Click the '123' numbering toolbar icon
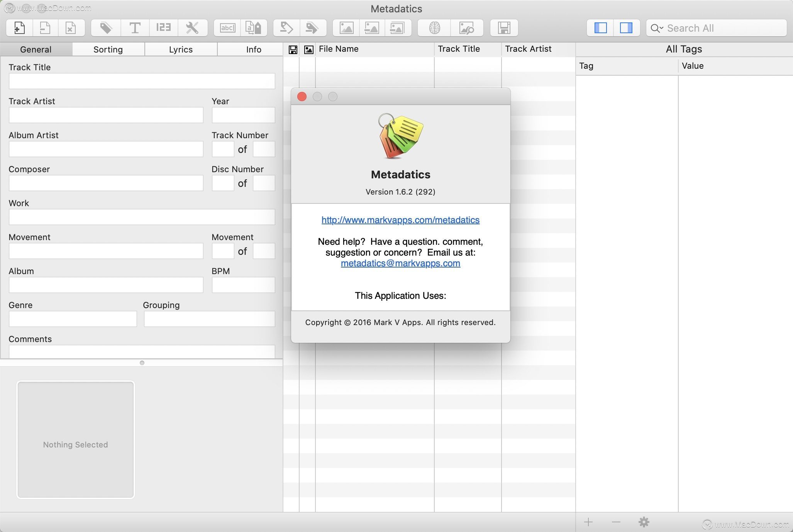793x532 pixels. (x=163, y=28)
